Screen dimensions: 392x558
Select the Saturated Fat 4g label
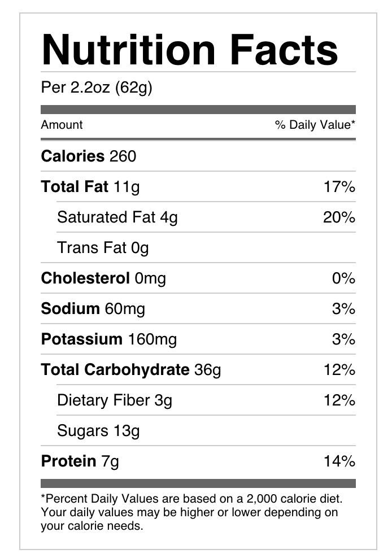click(117, 217)
